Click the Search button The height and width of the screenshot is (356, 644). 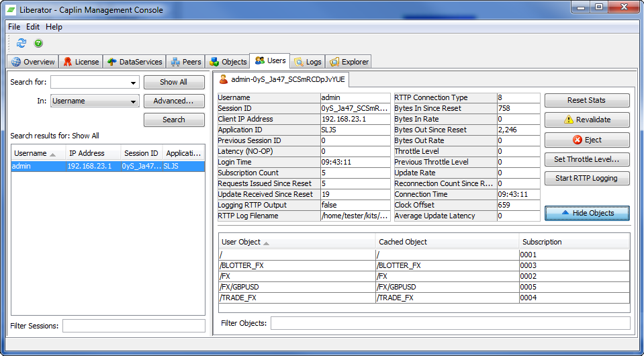[174, 120]
